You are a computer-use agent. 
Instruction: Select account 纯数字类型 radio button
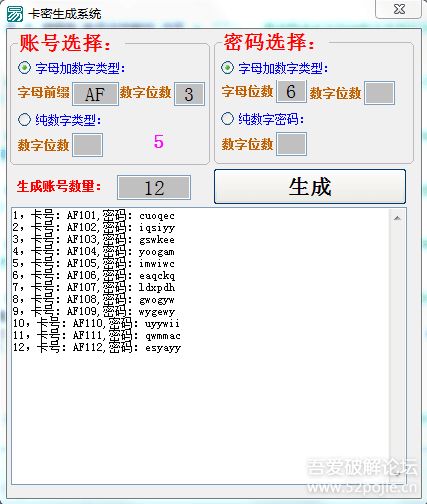tap(24, 119)
